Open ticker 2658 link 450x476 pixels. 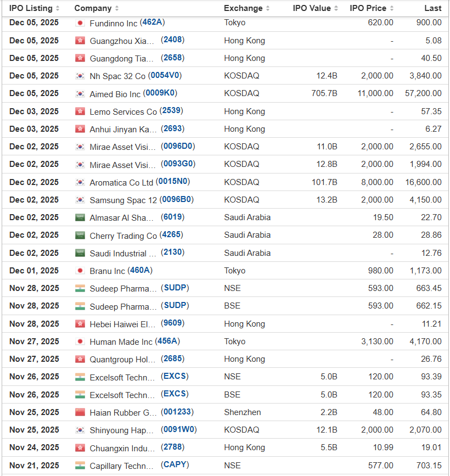pos(173,58)
